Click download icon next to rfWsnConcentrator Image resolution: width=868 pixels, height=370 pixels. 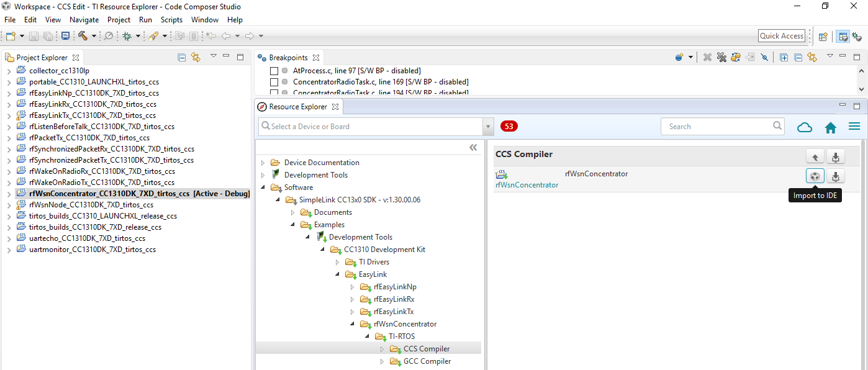tap(836, 176)
